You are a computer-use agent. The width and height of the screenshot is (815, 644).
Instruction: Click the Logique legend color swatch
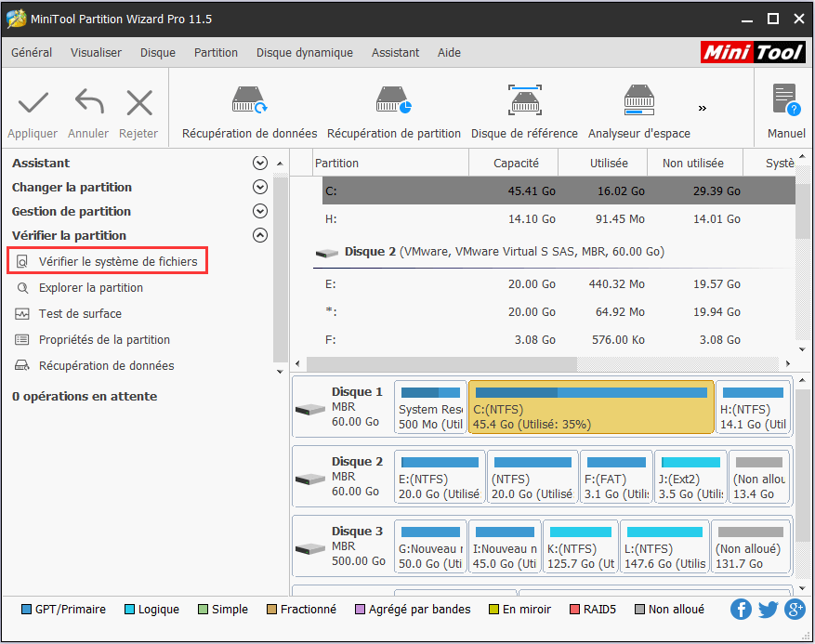point(129,610)
